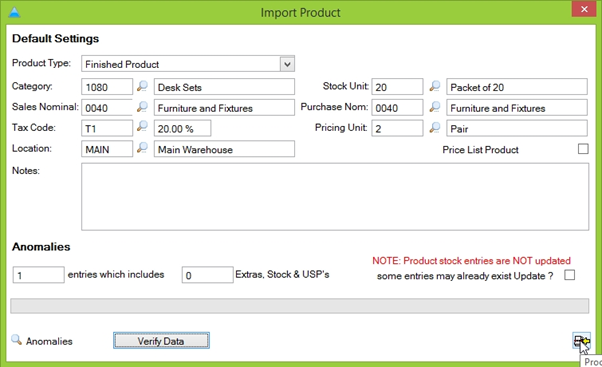Click the Sales Nominal Furniture and Fixtures field
The height and width of the screenshot is (367, 602).
click(x=224, y=107)
